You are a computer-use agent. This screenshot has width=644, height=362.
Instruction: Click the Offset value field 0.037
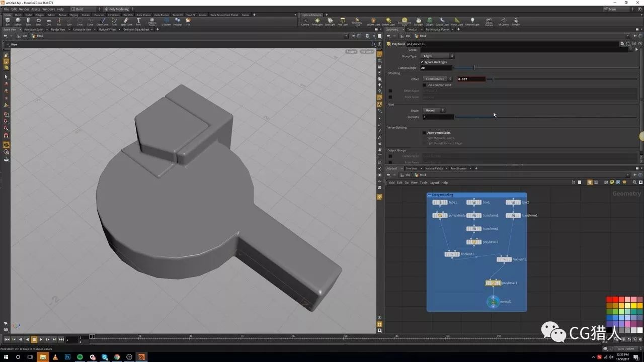tap(471, 79)
